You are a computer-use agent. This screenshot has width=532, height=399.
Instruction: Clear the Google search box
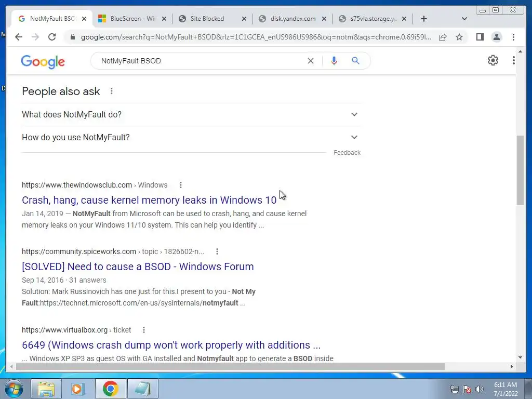(x=311, y=61)
